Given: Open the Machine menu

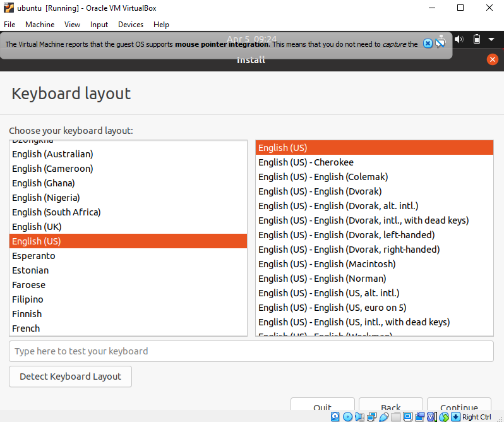Looking at the screenshot, I should coord(40,25).
